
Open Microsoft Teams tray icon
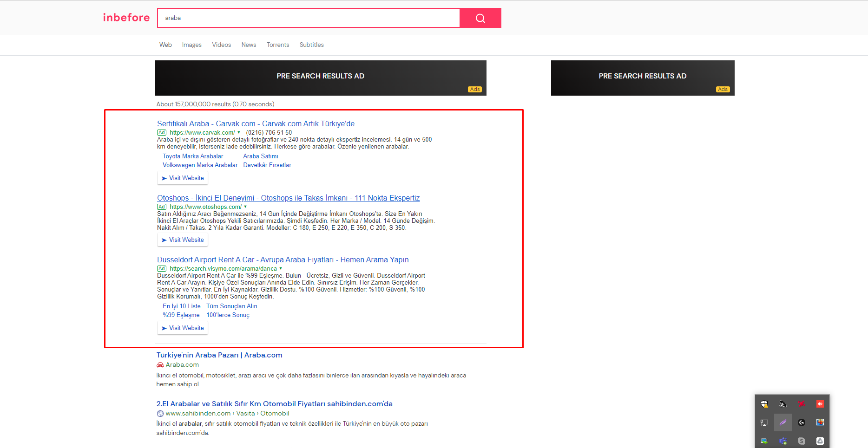click(x=783, y=441)
